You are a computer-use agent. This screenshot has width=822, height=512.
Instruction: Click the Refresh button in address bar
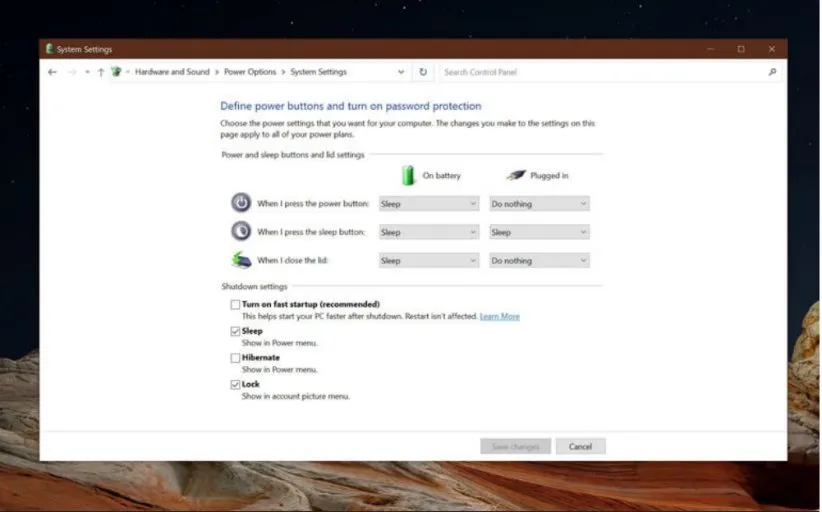(423, 72)
